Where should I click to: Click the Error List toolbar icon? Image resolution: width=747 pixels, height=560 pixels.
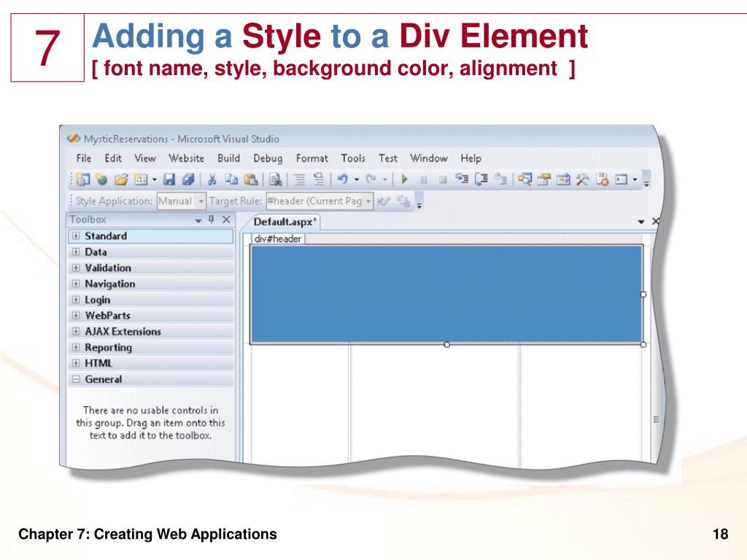coord(602,179)
